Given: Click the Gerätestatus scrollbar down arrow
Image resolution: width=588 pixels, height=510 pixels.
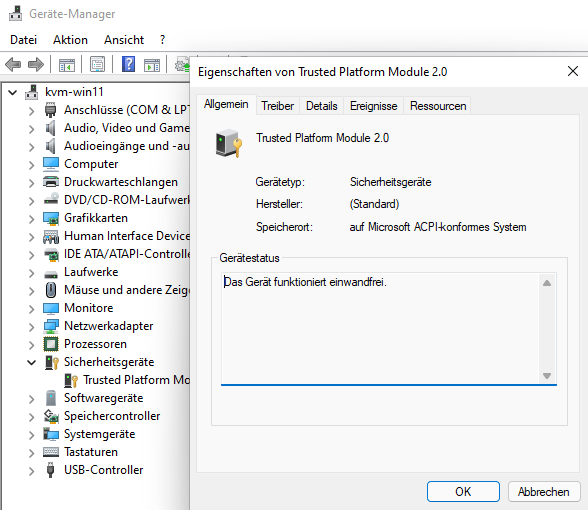Looking at the screenshot, I should pos(547,376).
